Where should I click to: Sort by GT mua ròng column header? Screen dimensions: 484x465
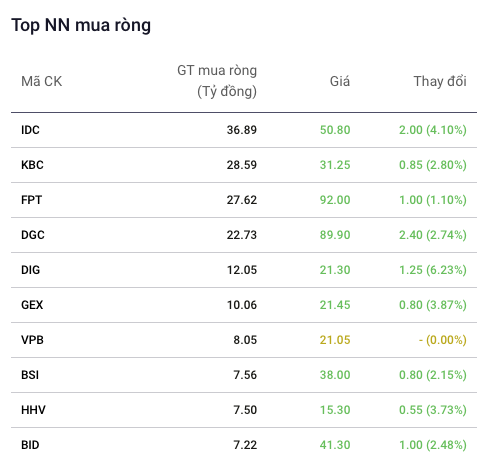(x=217, y=81)
